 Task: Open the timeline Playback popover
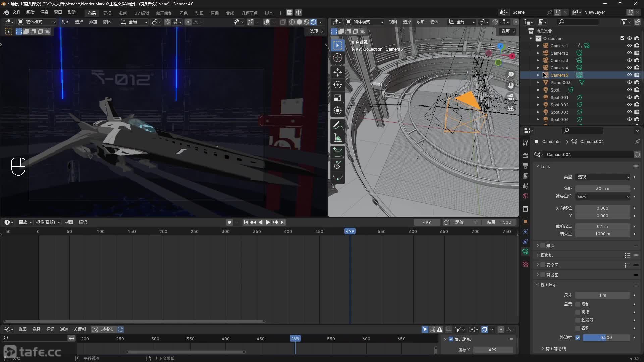[x=25, y=222]
